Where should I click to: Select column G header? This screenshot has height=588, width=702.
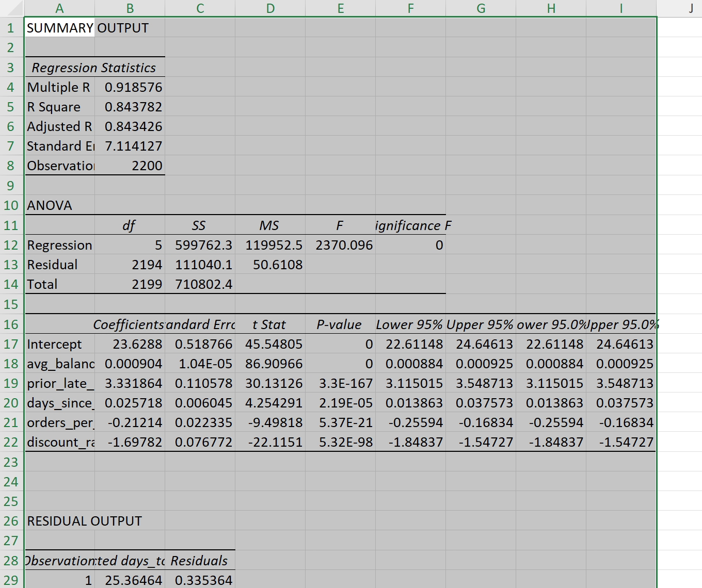[x=481, y=8]
